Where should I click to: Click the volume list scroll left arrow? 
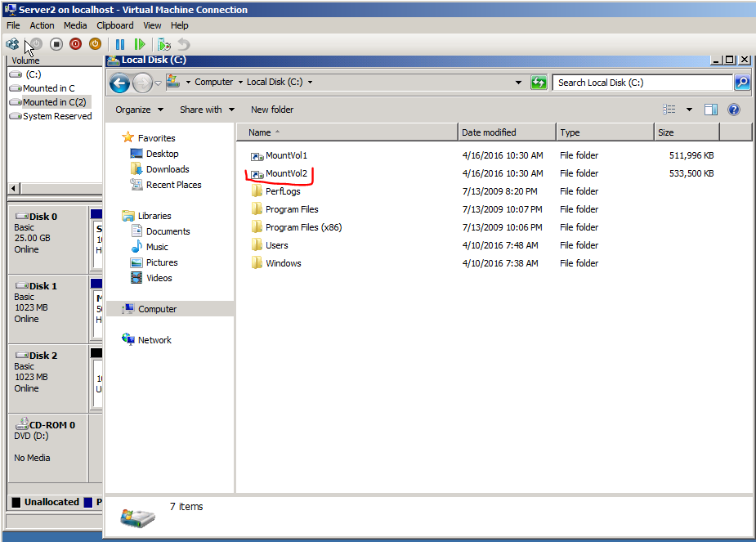[x=14, y=189]
